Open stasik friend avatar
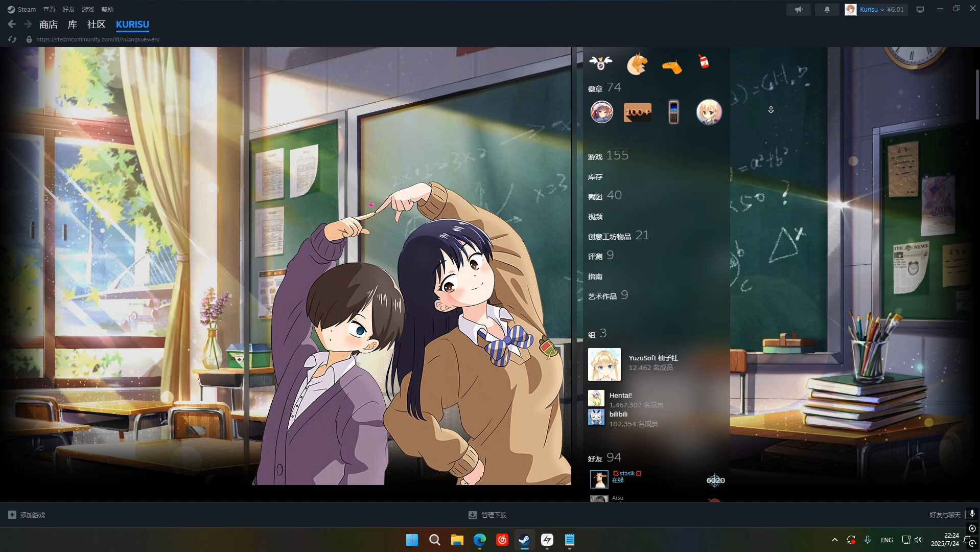 tap(599, 479)
